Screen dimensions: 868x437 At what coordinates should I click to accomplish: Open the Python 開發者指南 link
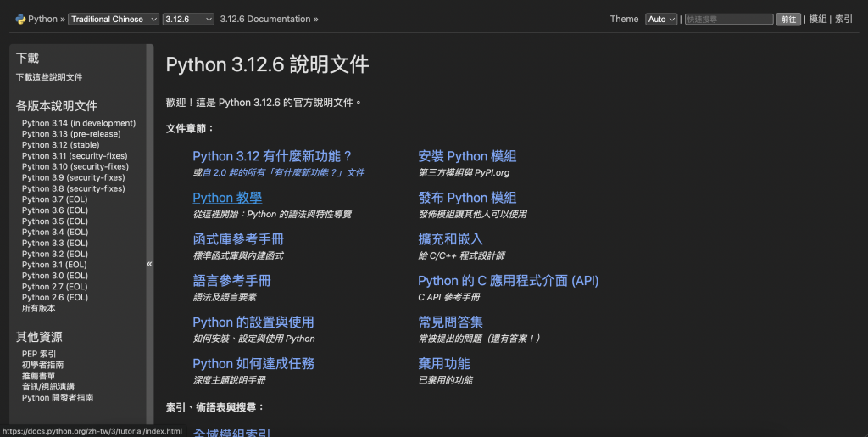58,398
